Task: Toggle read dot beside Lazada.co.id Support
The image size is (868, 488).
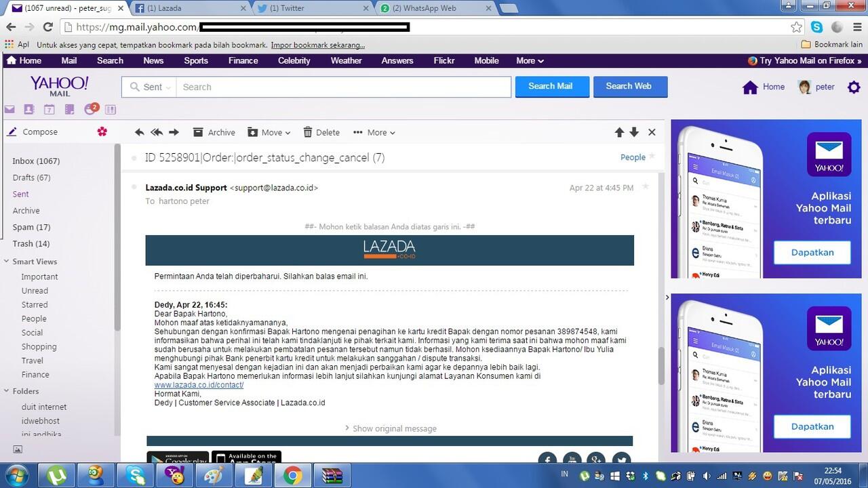Action: (134, 188)
